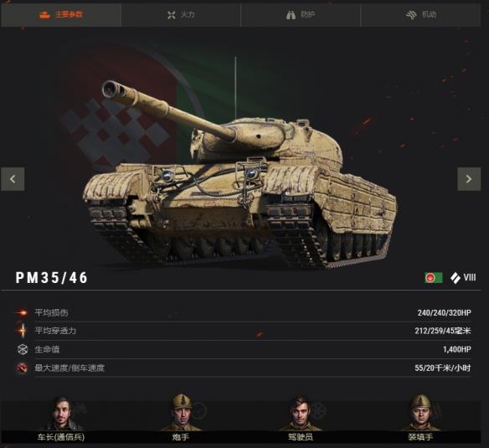The height and width of the screenshot is (448, 489).
Task: Open the 主要参数 main parameters tab
Action: point(61,15)
